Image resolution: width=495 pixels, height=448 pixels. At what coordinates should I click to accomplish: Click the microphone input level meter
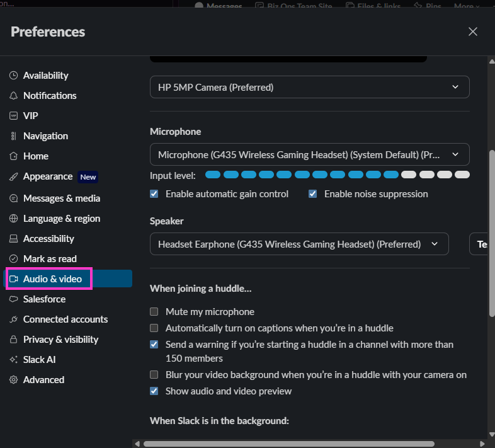(338, 175)
